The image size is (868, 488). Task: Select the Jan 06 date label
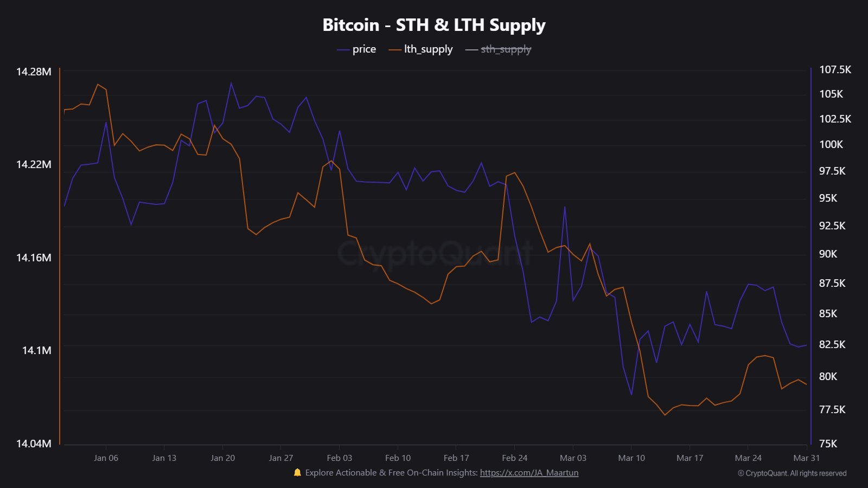(106, 458)
